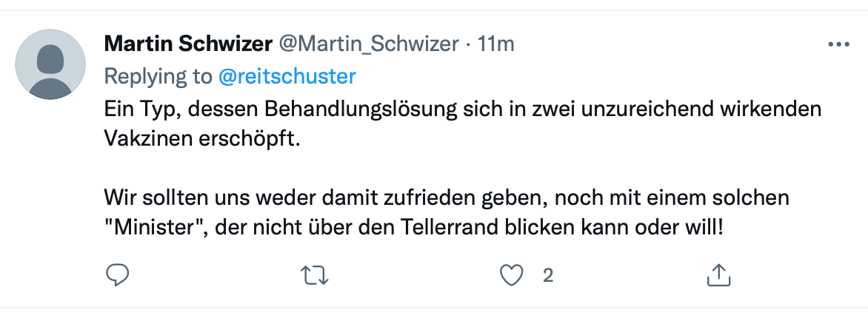Screen dimensions: 868x318
Task: Open the tweet via the 11m timestamp
Action: click(495, 44)
